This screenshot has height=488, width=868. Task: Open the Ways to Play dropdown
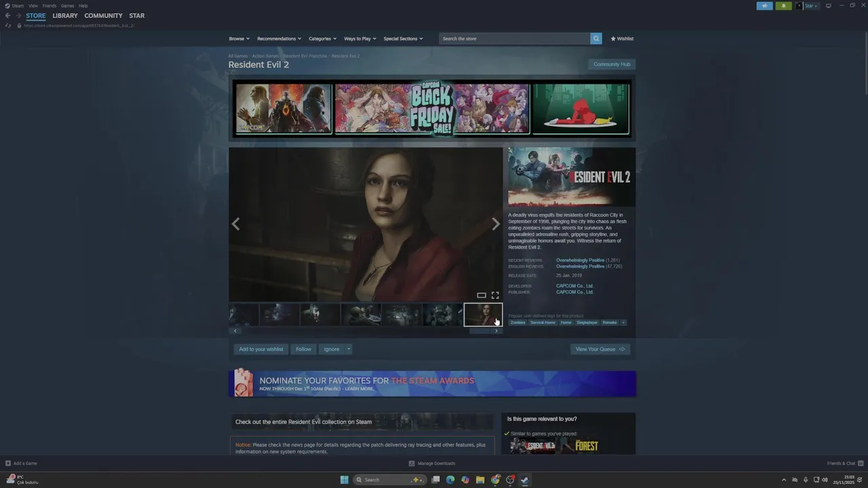point(360,39)
